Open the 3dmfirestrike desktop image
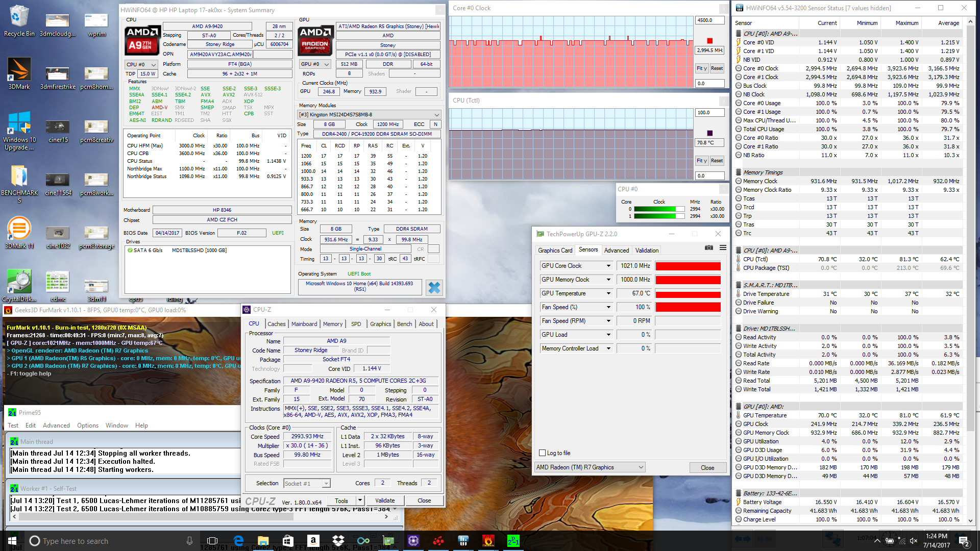The height and width of the screenshot is (551, 980). pyautogui.click(x=58, y=78)
